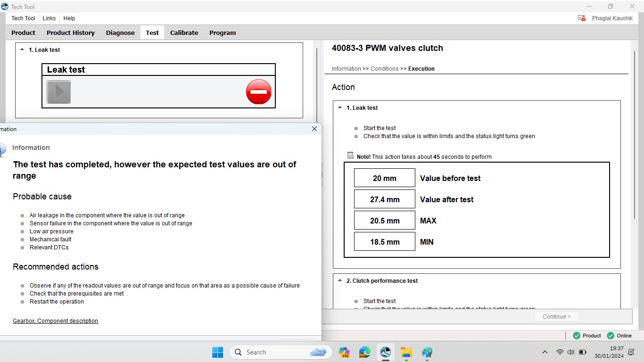Open Microsoft Edge from the taskbar
644x362 pixels.
pos(365,352)
